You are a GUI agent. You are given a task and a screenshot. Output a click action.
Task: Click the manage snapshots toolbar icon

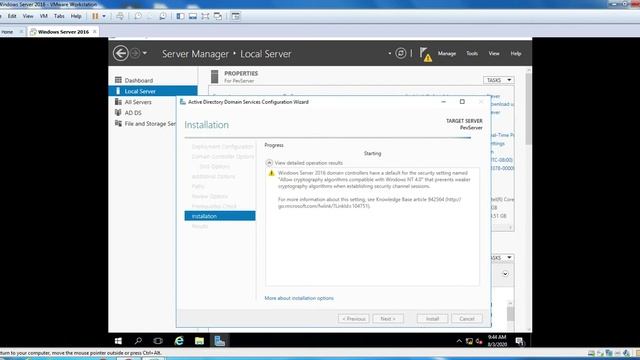coord(163,16)
